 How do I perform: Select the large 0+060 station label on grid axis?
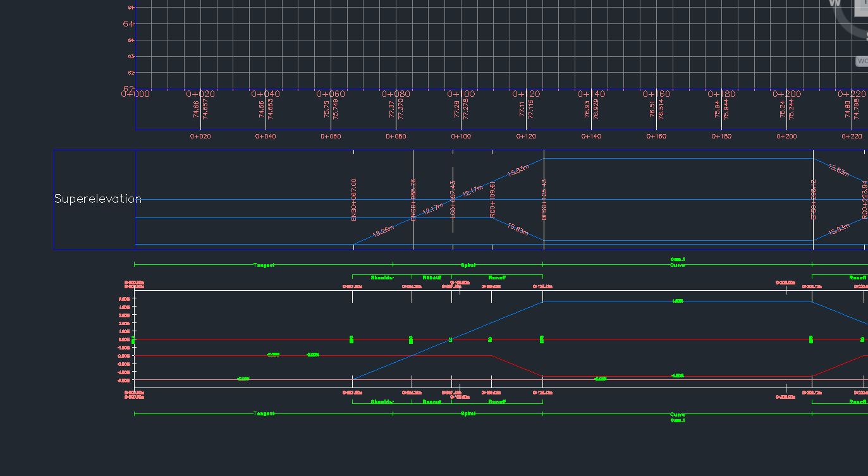click(x=331, y=94)
